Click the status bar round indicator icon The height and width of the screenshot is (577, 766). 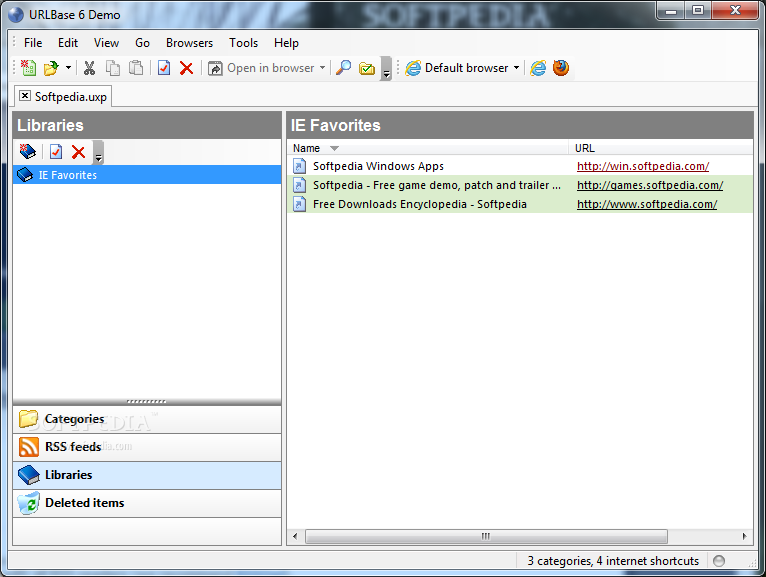(719, 561)
